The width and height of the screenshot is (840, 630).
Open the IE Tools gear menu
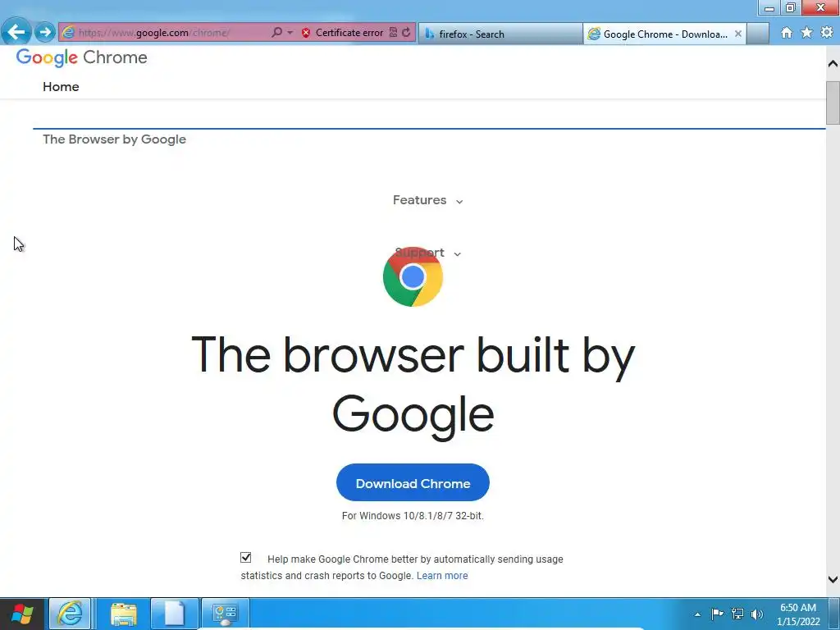(x=827, y=33)
